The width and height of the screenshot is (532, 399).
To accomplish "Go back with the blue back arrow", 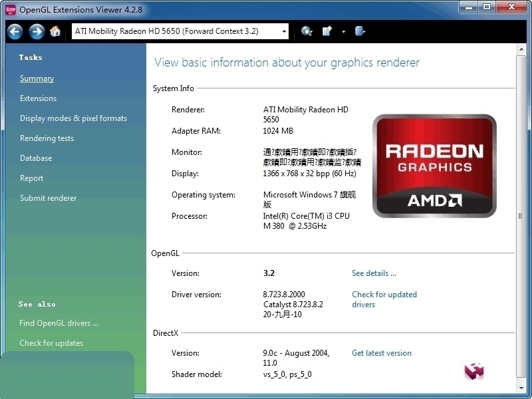I will [15, 32].
